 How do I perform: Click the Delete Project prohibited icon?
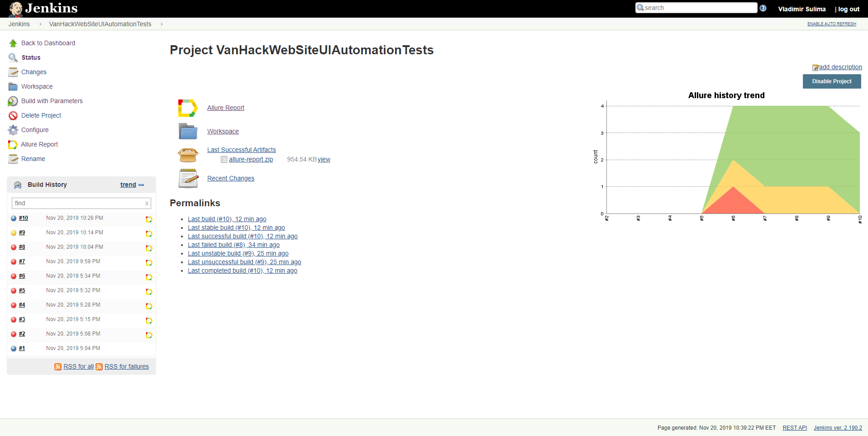click(x=13, y=115)
